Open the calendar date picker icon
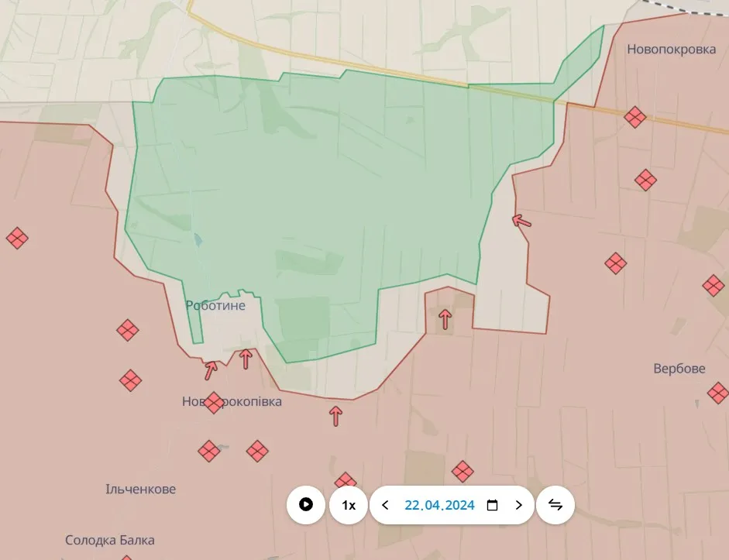 click(492, 505)
